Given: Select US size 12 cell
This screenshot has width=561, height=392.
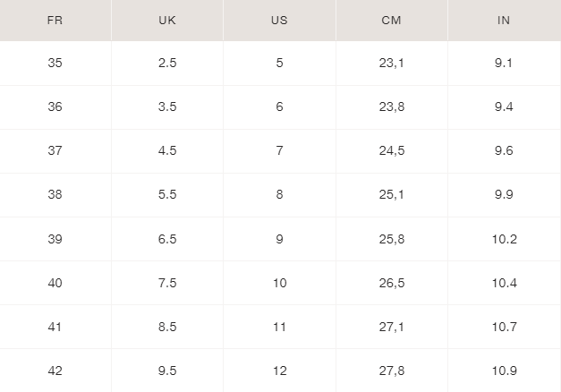Looking at the screenshot, I should click(279, 371).
